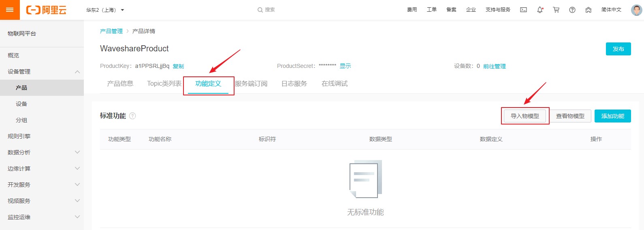Expand the 边缘计算 sidebar section
Screen dimensions: 644x230
click(x=77, y=169)
